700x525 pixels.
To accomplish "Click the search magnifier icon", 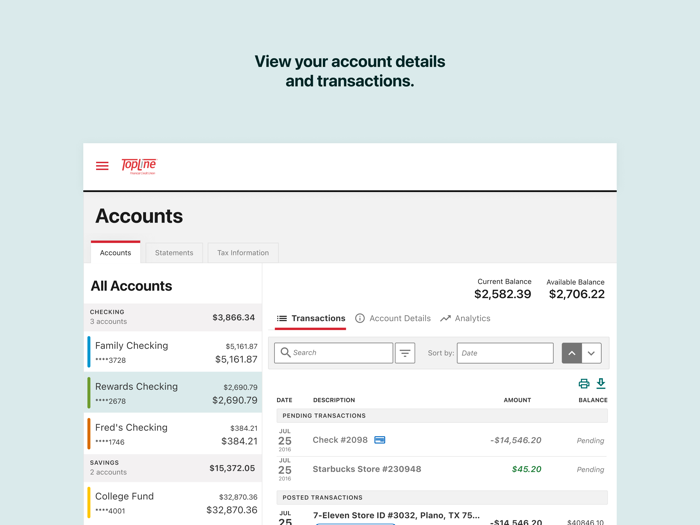I will pyautogui.click(x=285, y=353).
